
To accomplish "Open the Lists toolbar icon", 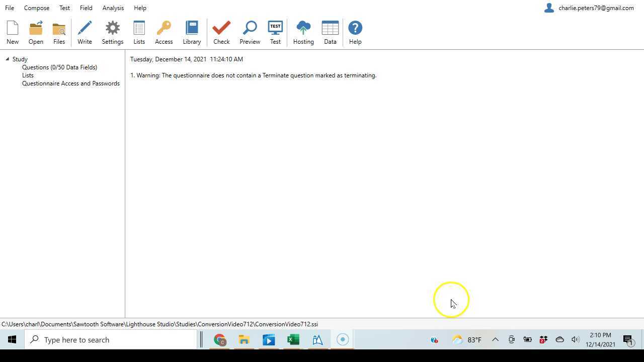I will [x=139, y=32].
